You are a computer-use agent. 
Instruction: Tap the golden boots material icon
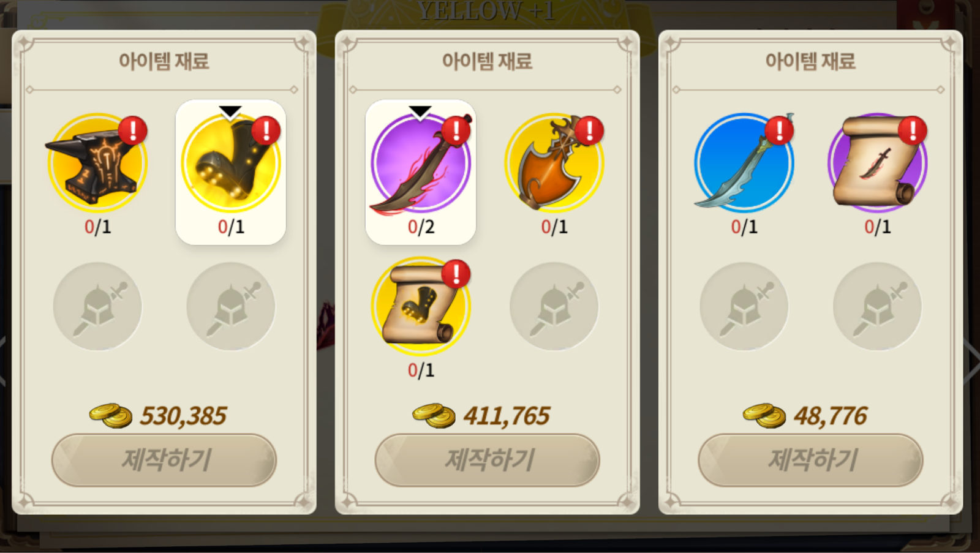[231, 164]
